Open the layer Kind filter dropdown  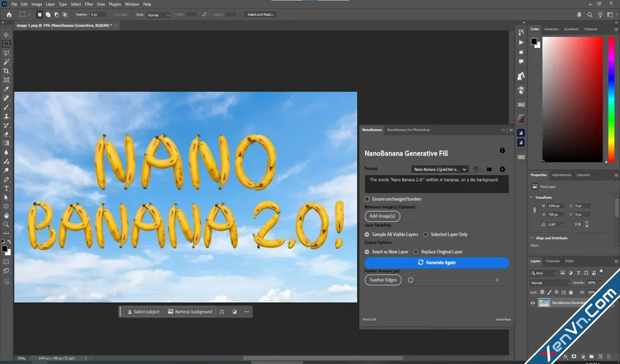point(543,273)
